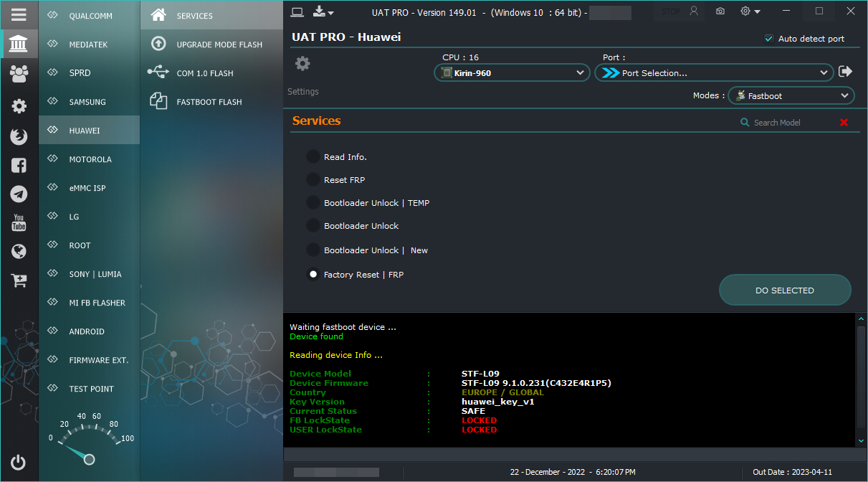Click the speed gauge dial
This screenshot has width=868, height=482.
pos(88,440)
